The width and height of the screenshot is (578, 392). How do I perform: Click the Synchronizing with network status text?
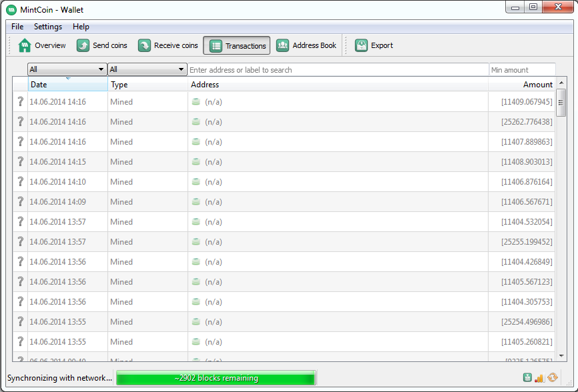click(59, 378)
